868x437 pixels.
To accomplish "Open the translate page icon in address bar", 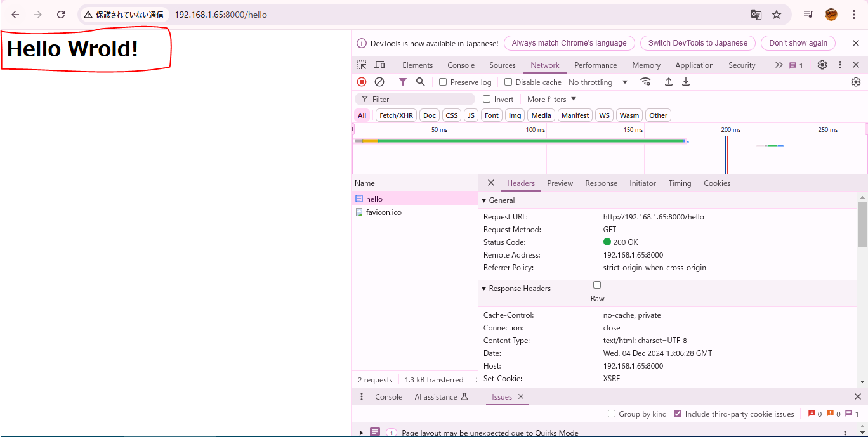I will (756, 15).
